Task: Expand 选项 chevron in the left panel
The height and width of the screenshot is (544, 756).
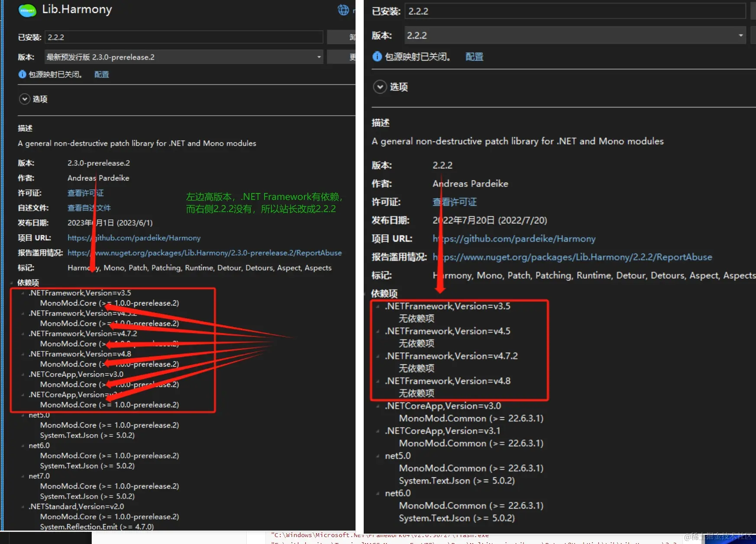Action: point(25,99)
